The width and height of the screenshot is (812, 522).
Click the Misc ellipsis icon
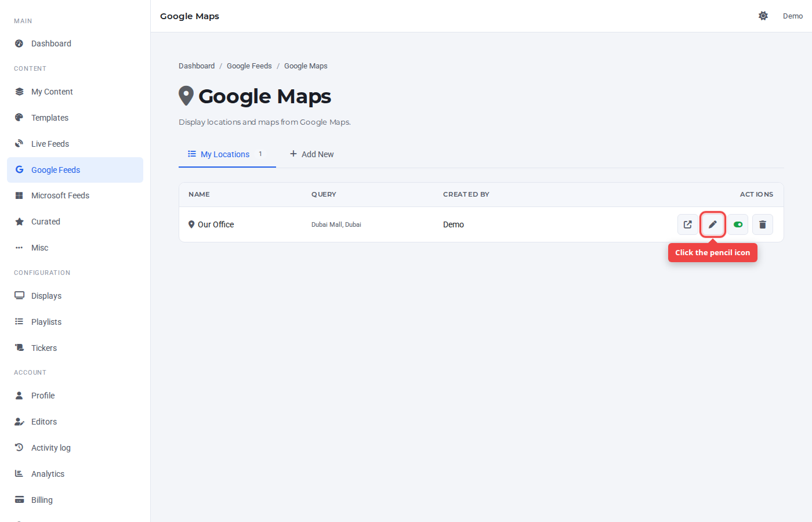tap(19, 248)
